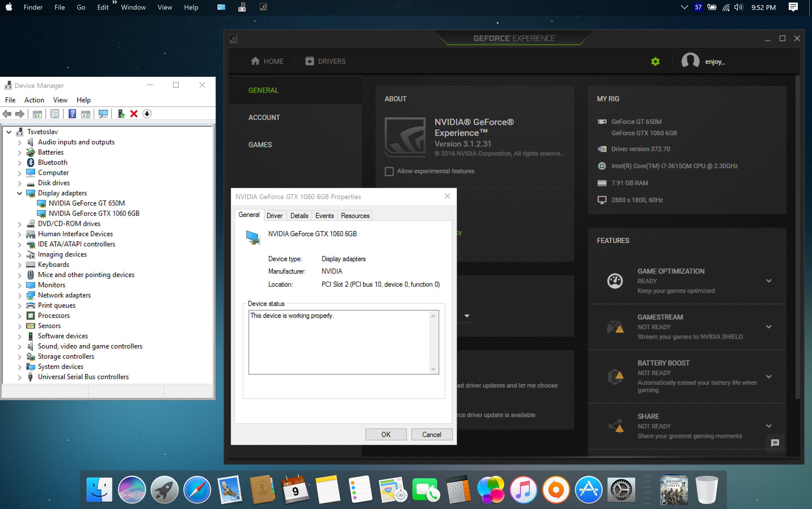Click the Disable device down-arrow icon

pos(147,114)
